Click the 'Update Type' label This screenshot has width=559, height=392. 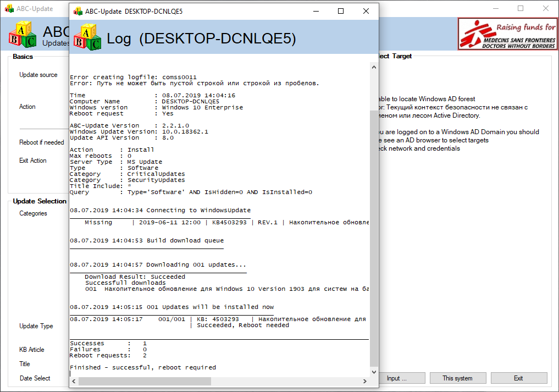point(36,326)
